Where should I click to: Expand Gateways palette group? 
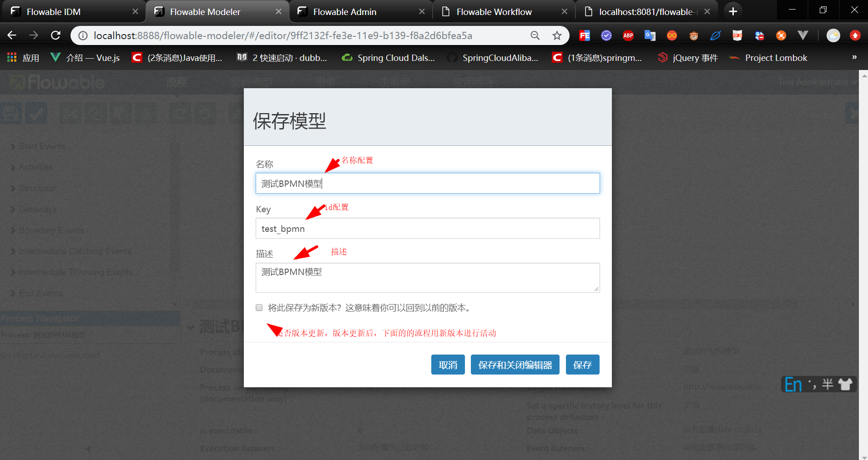34,210
